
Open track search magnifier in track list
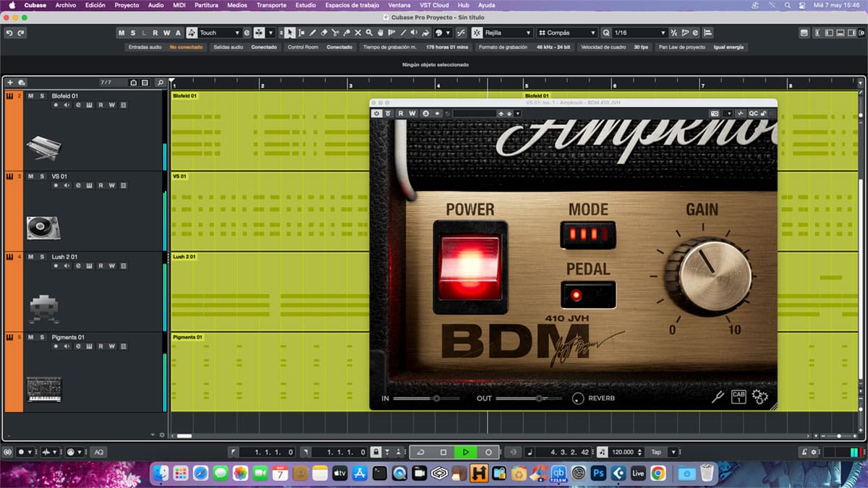tap(159, 82)
